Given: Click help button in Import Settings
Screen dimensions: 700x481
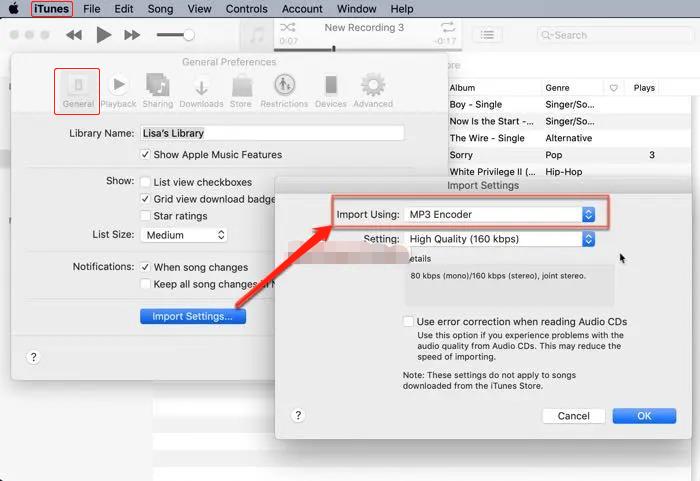Looking at the screenshot, I should point(298,416).
